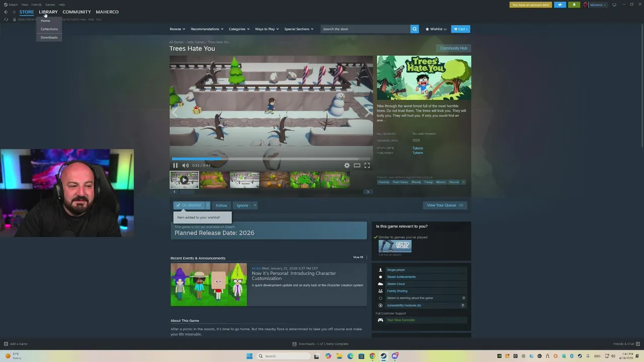
Task: Click View All events link
Action: [358, 257]
